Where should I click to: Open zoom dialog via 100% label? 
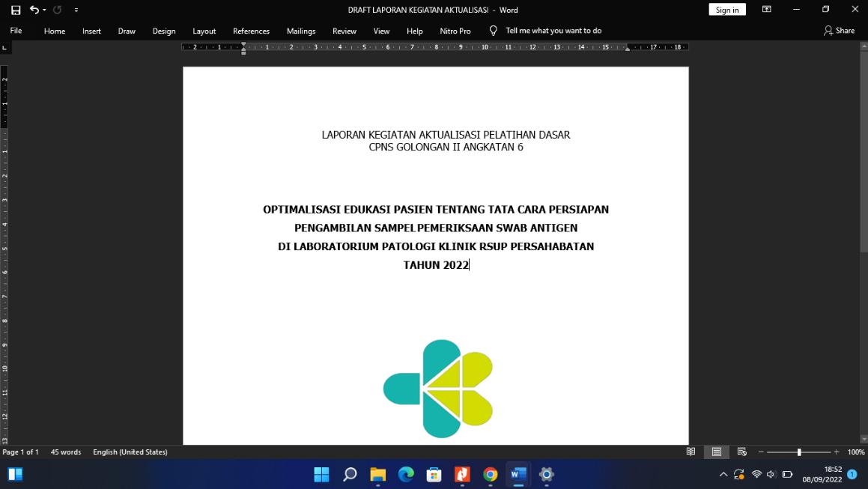pyautogui.click(x=856, y=452)
